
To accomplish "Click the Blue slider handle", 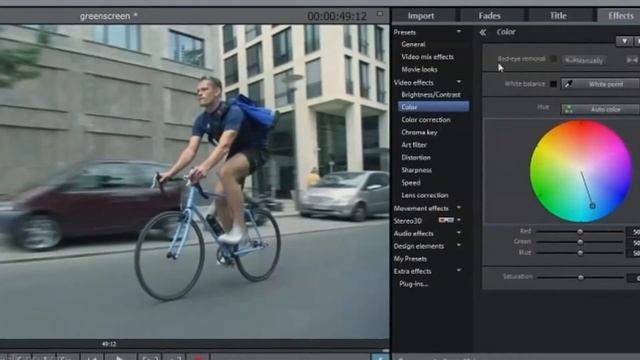I will coord(580,253).
